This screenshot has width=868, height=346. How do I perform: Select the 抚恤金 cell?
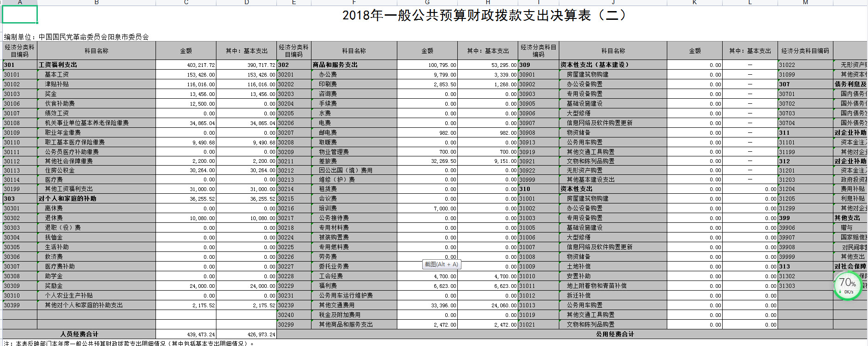(x=96, y=238)
